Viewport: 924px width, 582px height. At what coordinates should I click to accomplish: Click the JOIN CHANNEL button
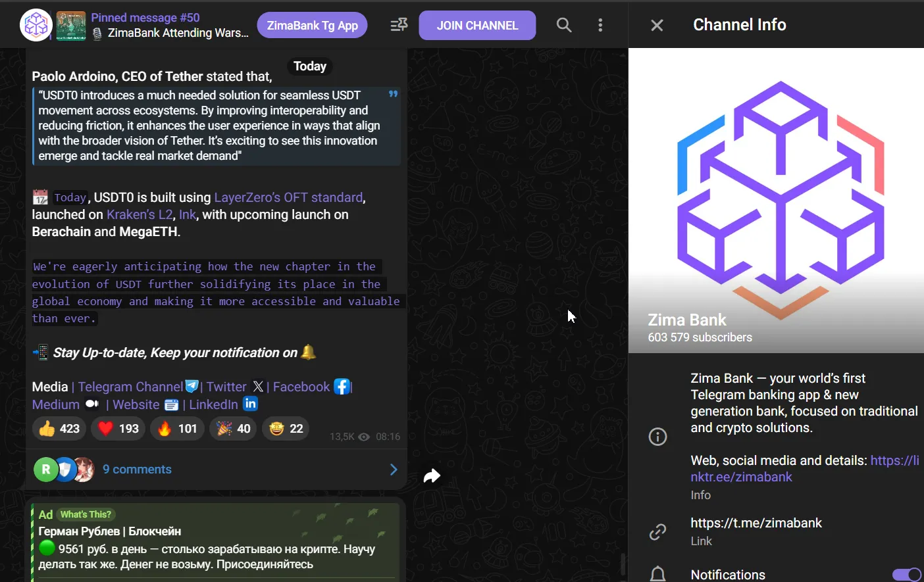click(x=477, y=26)
